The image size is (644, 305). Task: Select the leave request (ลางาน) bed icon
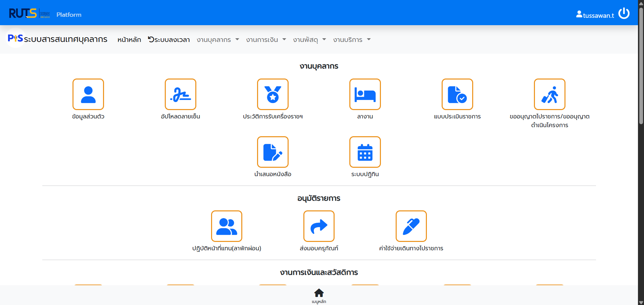pos(365,94)
